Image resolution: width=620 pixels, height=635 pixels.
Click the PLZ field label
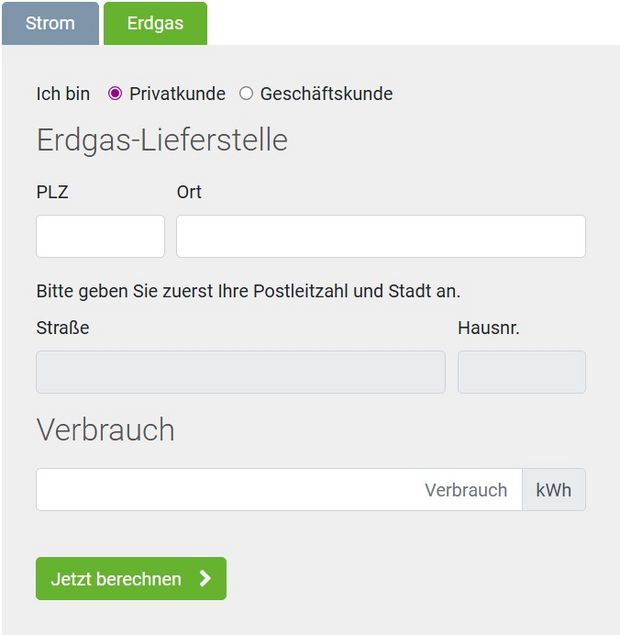pyautogui.click(x=52, y=192)
